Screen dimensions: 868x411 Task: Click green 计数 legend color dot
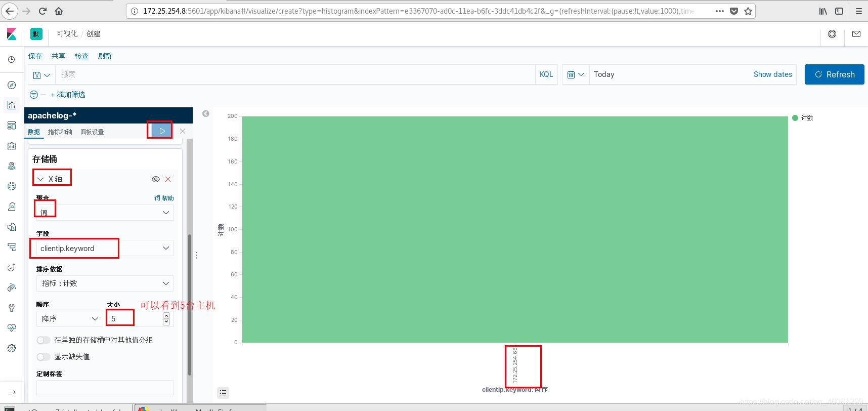tap(795, 118)
